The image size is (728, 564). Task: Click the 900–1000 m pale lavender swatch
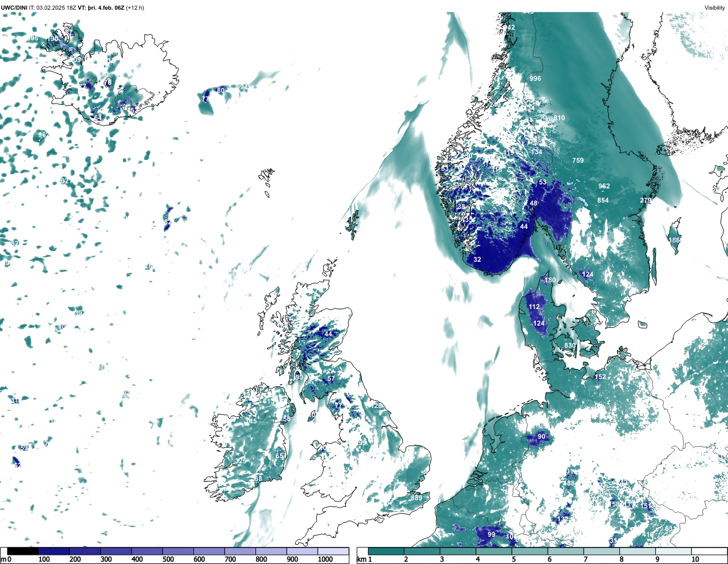[302, 551]
